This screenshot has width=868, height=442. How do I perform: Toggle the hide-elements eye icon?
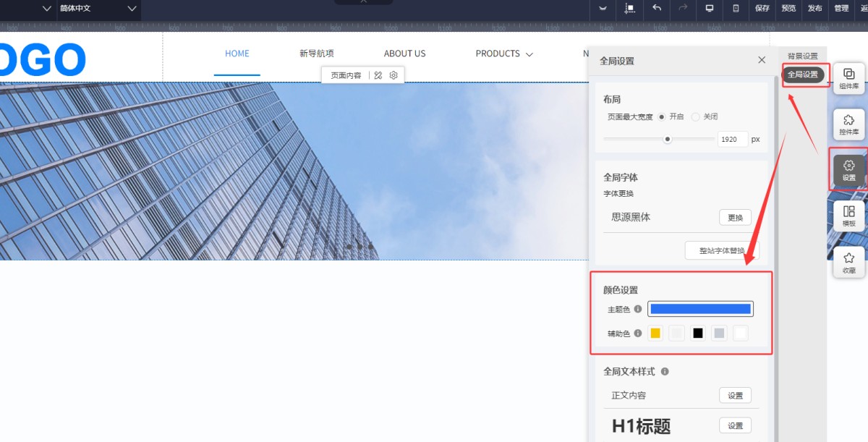tap(603, 9)
